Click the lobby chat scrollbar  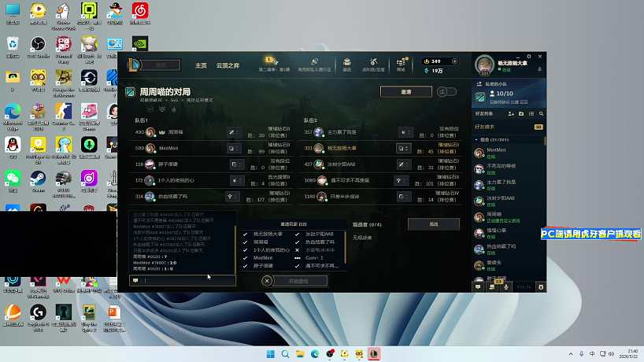click(x=235, y=249)
